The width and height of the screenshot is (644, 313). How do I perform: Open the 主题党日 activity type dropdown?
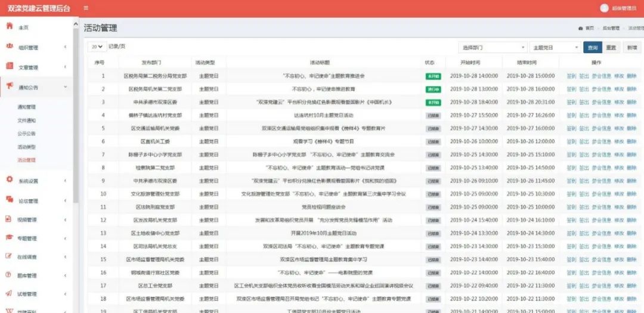tap(555, 48)
